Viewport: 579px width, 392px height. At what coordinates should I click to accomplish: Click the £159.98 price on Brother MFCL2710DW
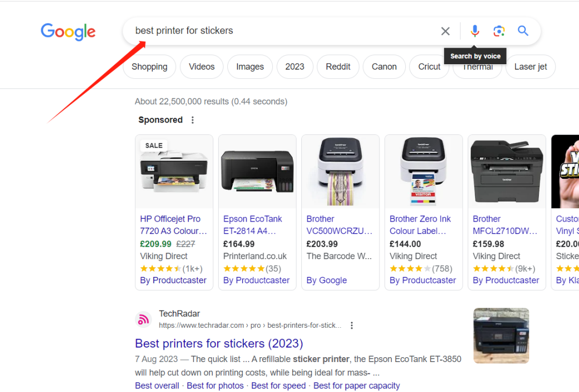[x=488, y=244]
